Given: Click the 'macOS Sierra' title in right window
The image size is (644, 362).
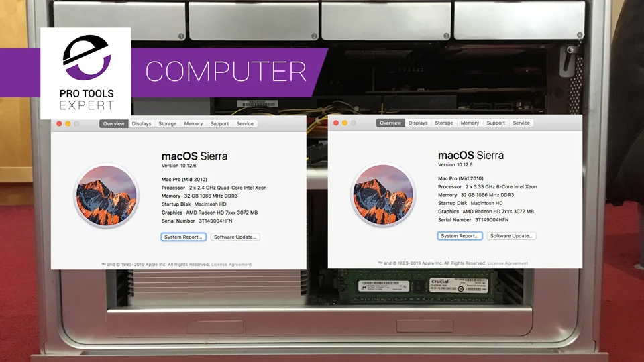Looking at the screenshot, I should (x=471, y=155).
